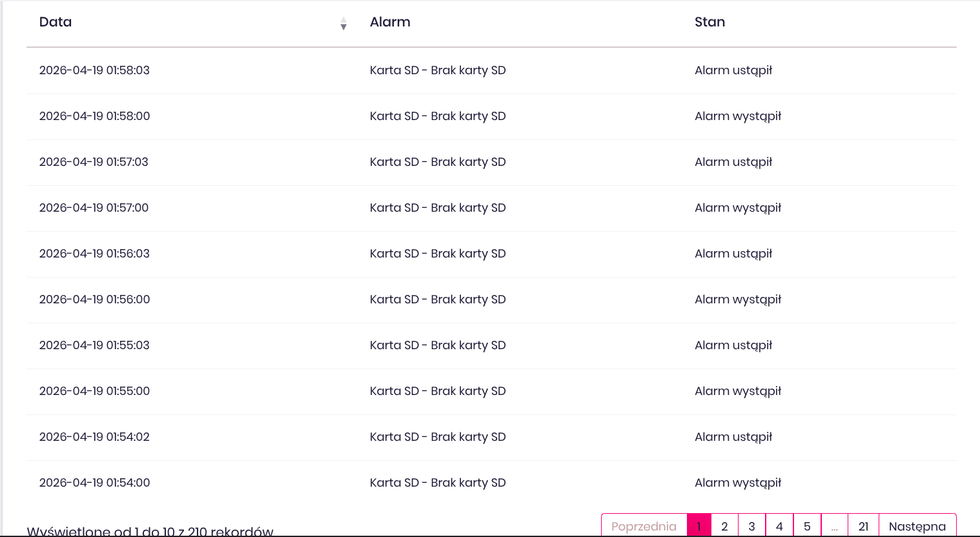Click the Poprzednia previous-page button
980x537 pixels.
coord(644,526)
